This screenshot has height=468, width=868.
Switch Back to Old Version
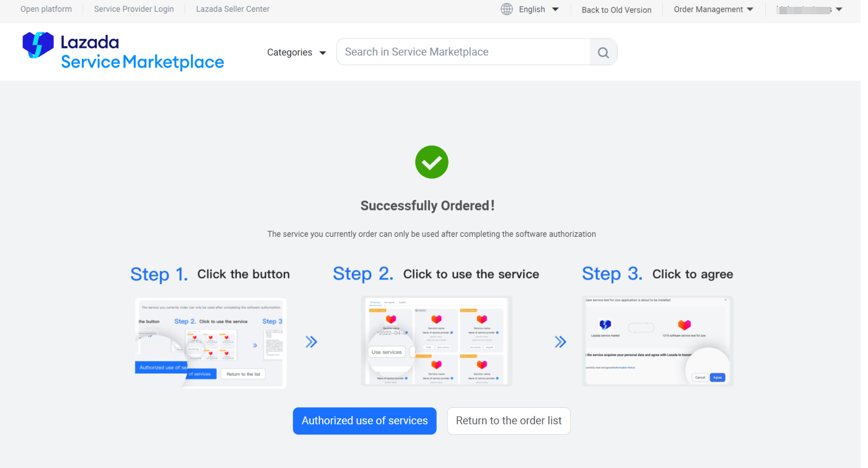616,10
